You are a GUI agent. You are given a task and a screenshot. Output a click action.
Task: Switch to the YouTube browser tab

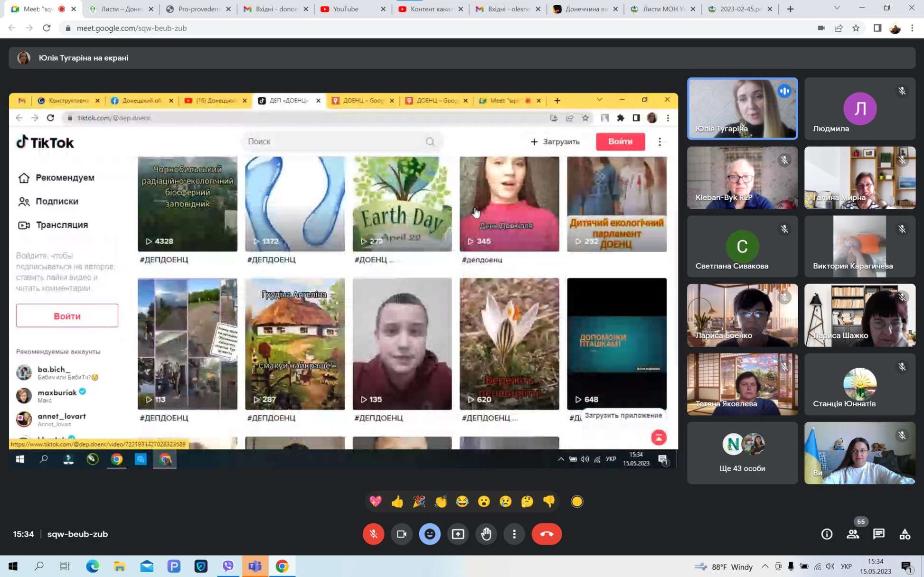coord(353,9)
